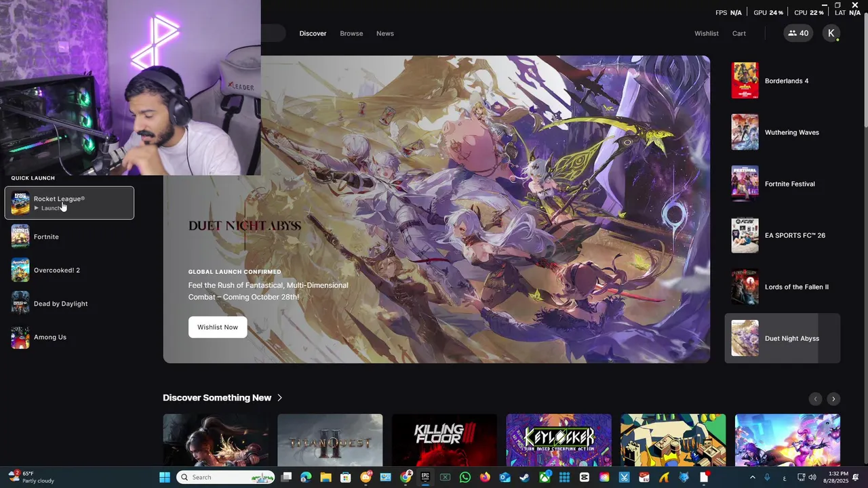This screenshot has width=868, height=488.
Task: Select Borderlands 4 in featured list
Action: click(x=783, y=81)
